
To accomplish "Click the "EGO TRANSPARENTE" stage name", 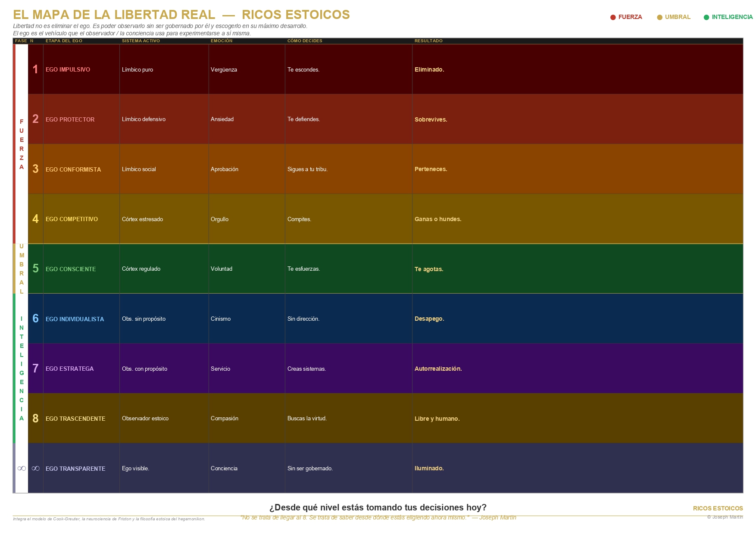I will (x=75, y=469).
